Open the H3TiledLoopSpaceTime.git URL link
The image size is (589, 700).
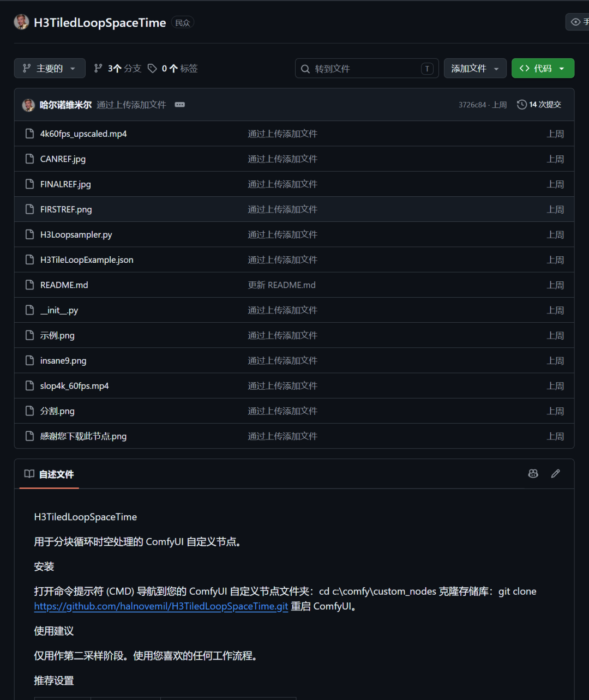click(161, 606)
